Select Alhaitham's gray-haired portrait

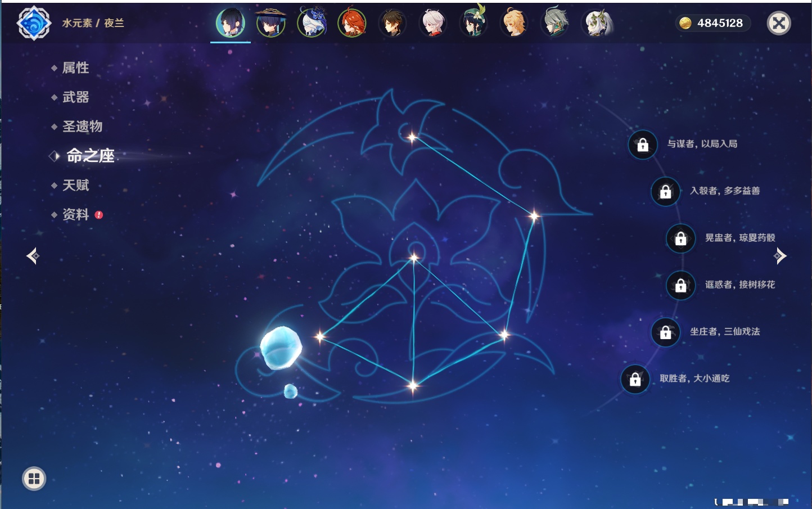(555, 23)
